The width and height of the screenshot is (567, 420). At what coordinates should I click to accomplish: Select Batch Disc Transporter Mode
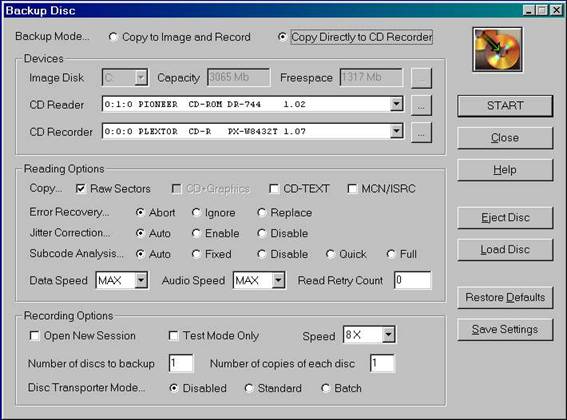coord(325,388)
